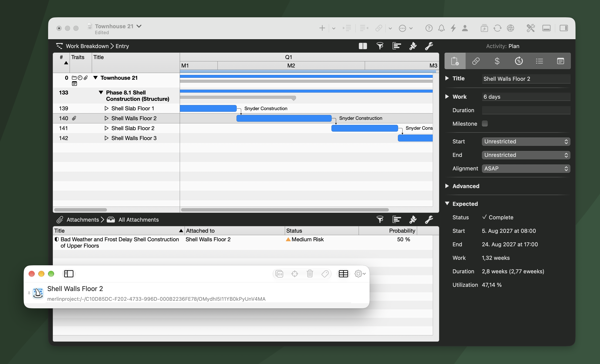Viewport: 600px width, 364px height.
Task: Click All Attachments breadcrumb
Action: click(x=139, y=220)
